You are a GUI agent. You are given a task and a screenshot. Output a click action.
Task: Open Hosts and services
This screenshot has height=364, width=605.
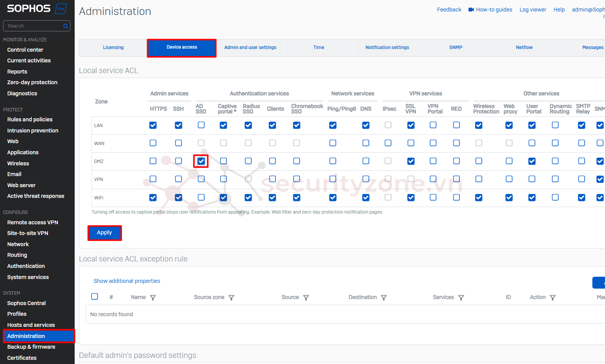click(x=31, y=325)
